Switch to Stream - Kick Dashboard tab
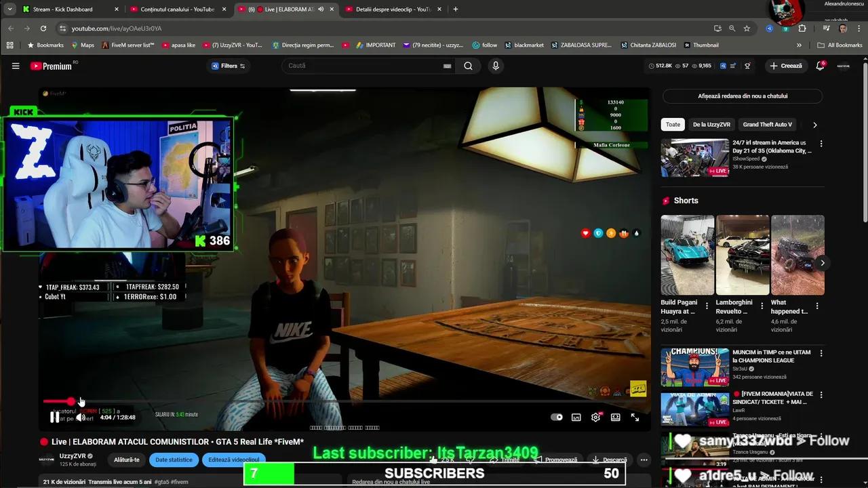The width and height of the screenshot is (868, 488). [71, 9]
